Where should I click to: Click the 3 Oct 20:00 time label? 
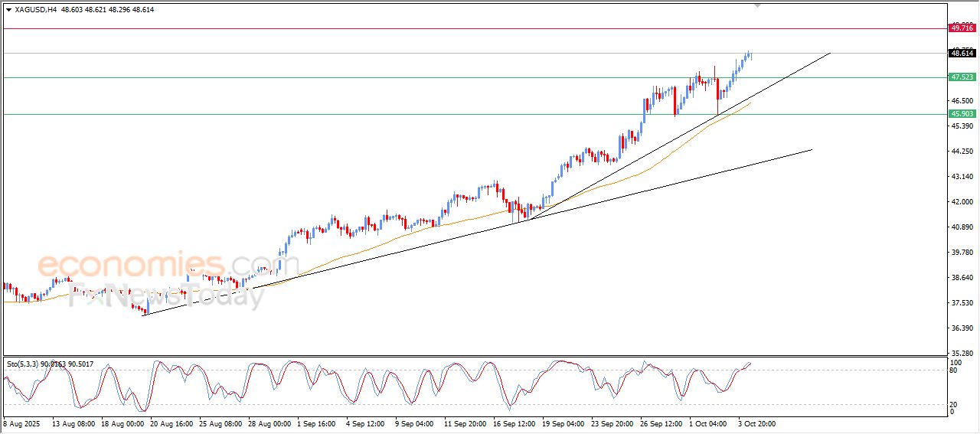point(758,423)
